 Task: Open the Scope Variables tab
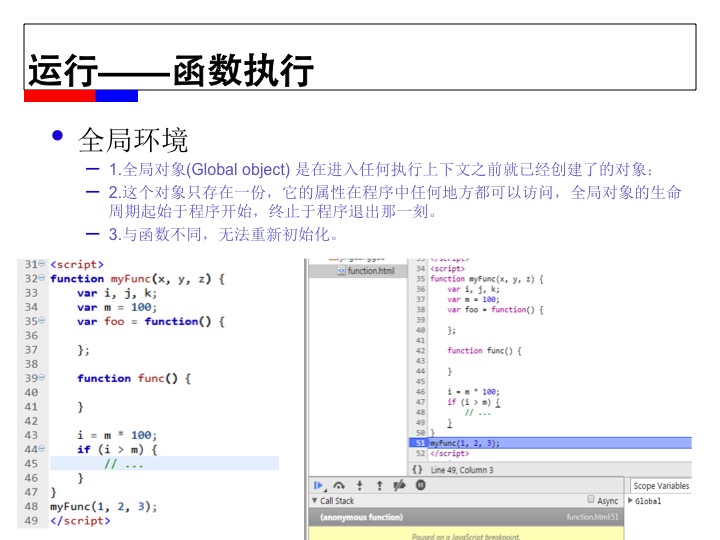coord(660,486)
